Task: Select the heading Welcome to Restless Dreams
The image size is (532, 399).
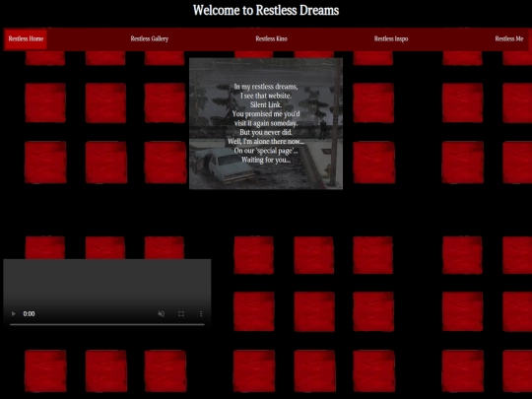Action: (x=266, y=10)
